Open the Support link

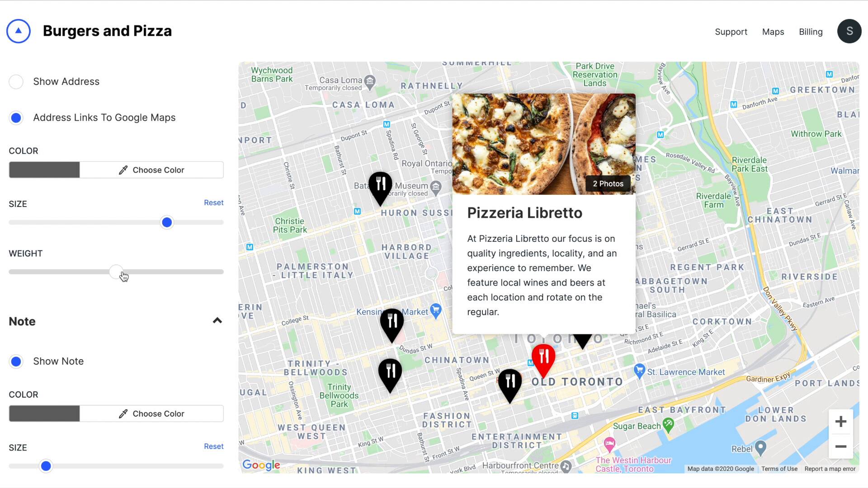731,32
